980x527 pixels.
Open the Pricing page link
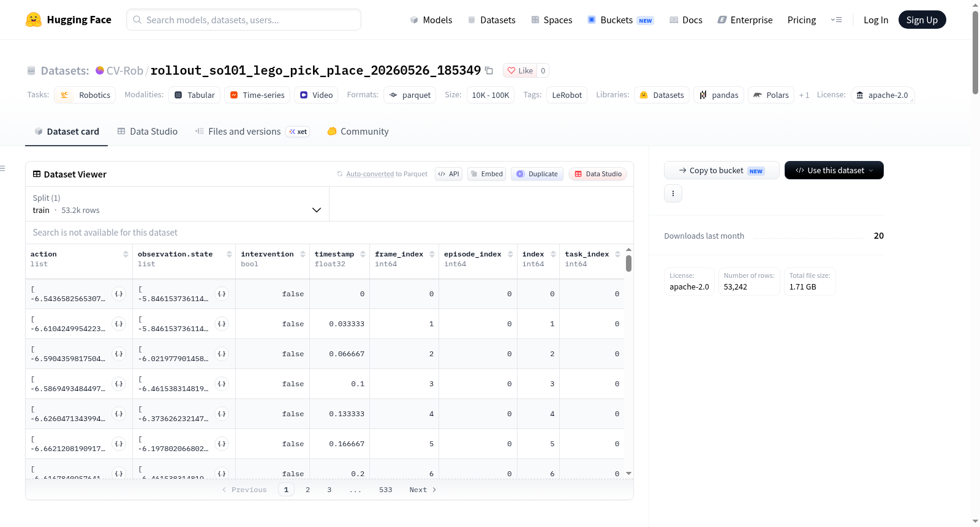[x=802, y=20]
